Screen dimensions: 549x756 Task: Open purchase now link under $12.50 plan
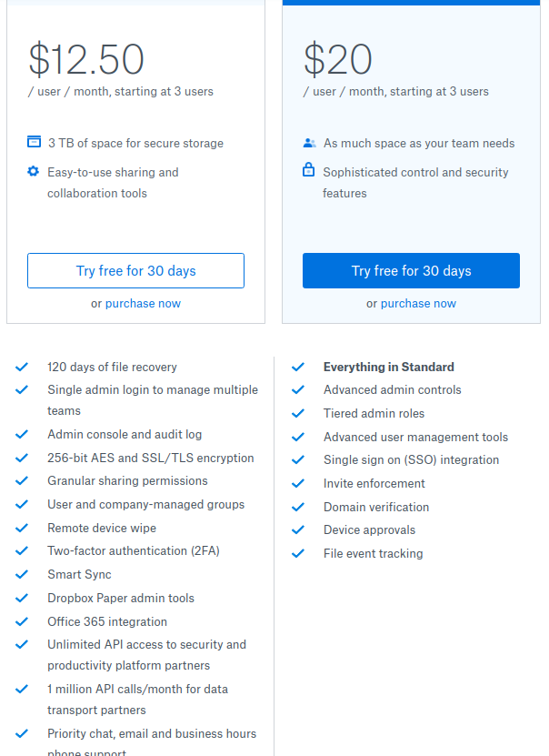(x=143, y=304)
